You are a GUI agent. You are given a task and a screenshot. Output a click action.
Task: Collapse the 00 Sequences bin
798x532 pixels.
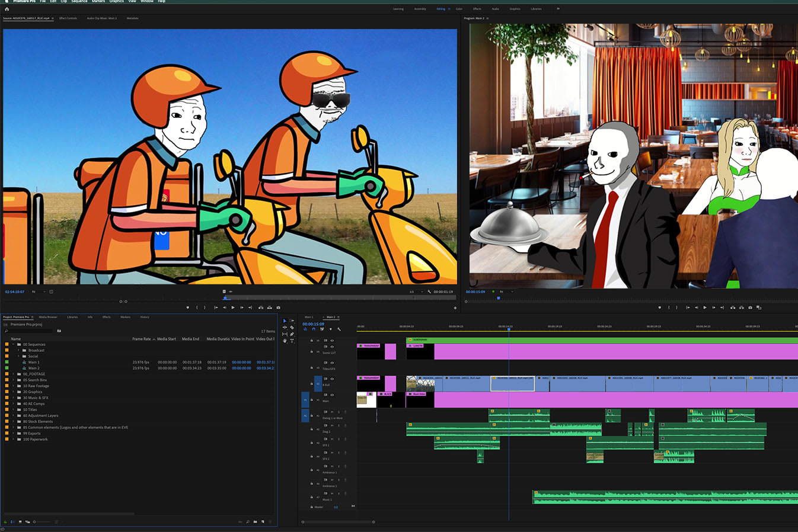13,344
